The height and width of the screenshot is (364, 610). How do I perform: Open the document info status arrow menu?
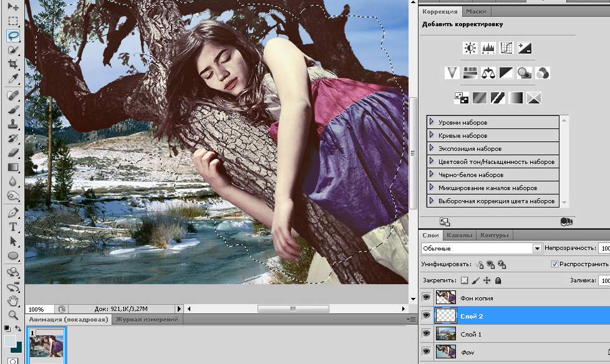(179, 309)
